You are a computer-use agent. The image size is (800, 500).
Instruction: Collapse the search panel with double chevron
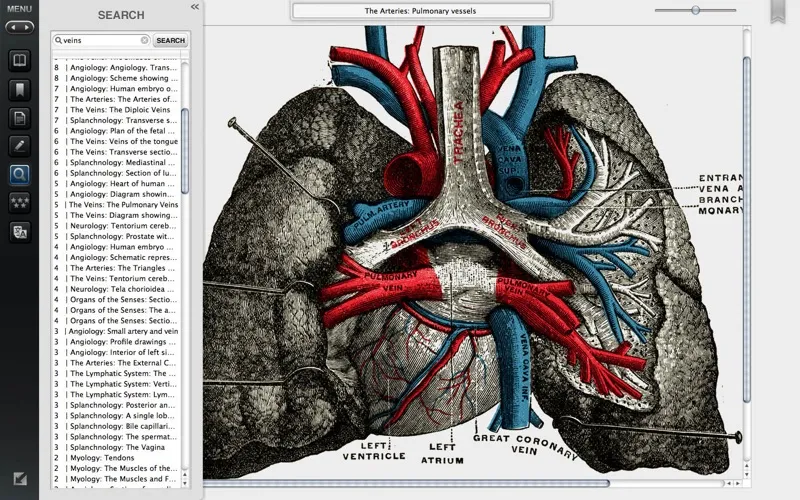pyautogui.click(x=195, y=7)
